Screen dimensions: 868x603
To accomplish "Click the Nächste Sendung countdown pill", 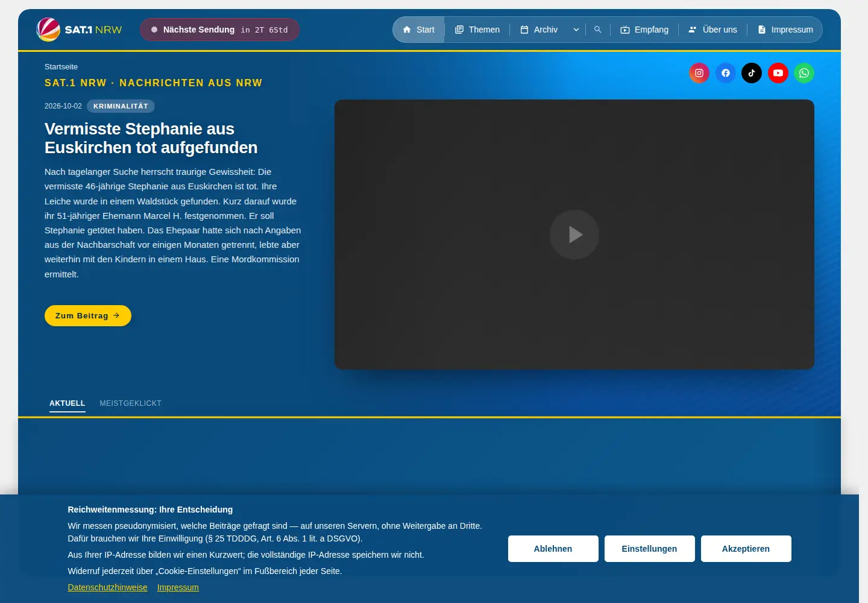I will click(219, 30).
